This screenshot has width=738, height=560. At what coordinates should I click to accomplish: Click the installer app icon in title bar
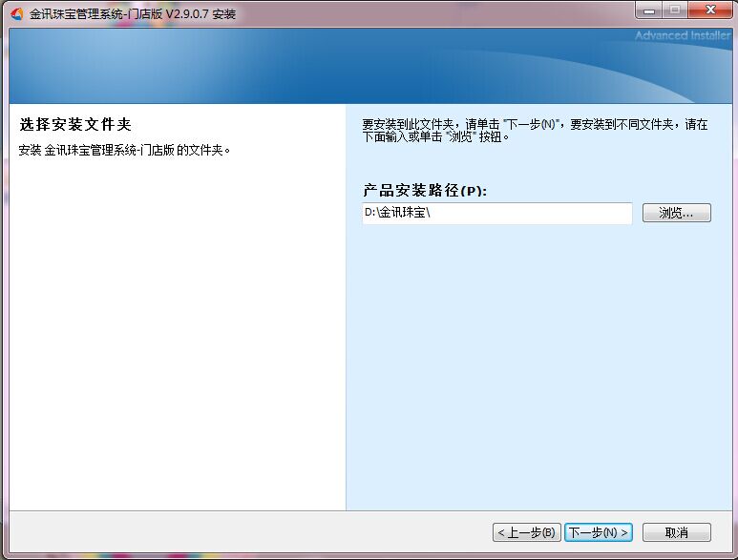[x=17, y=14]
